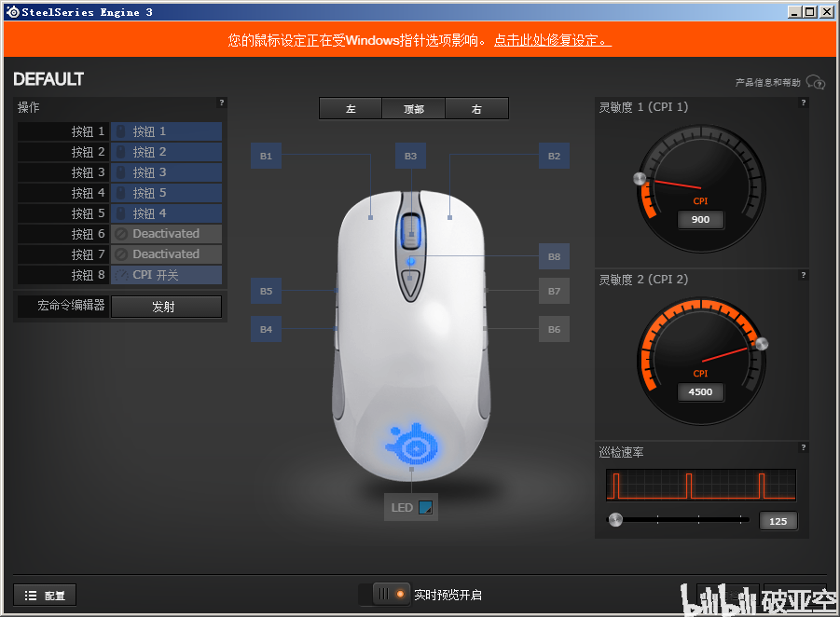Open 按钮 4 row assigned to 按钮 5
Image resolution: width=840 pixels, height=617 pixels.
click(166, 193)
